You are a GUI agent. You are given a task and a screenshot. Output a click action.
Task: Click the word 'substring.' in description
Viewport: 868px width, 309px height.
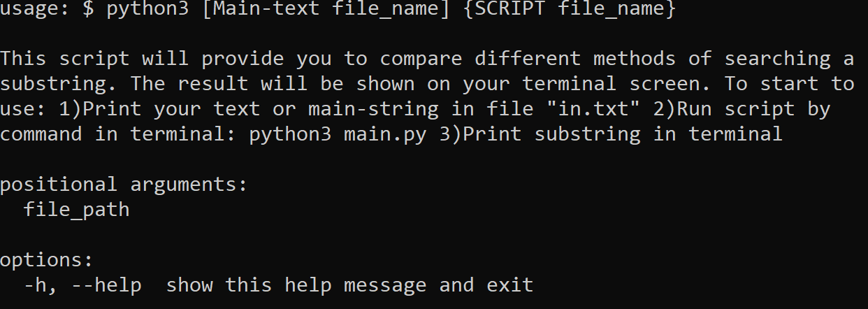tap(59, 84)
